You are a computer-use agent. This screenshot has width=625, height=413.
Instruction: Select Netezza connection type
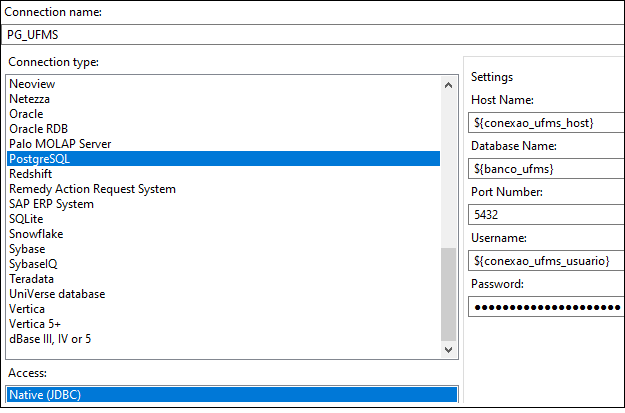pyautogui.click(x=29, y=99)
